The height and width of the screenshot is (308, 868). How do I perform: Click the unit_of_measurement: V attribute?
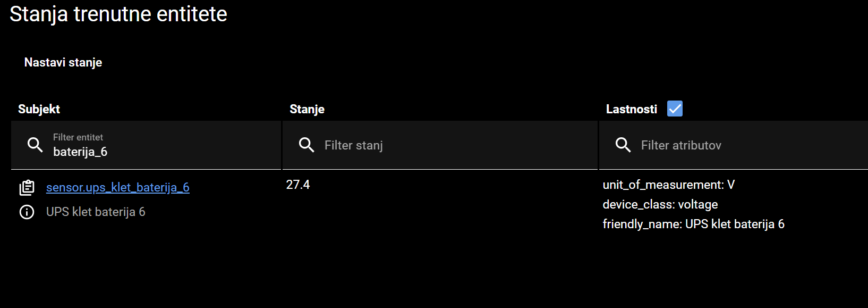tap(668, 185)
